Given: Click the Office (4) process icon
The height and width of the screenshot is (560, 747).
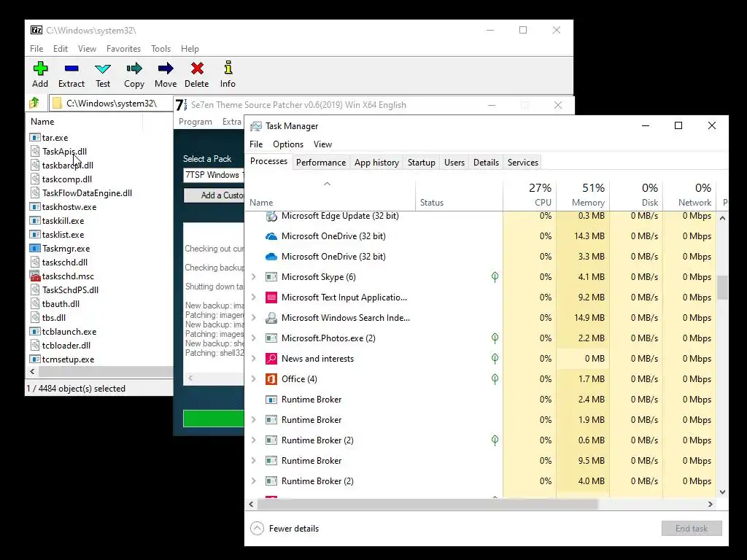Looking at the screenshot, I should tap(271, 379).
